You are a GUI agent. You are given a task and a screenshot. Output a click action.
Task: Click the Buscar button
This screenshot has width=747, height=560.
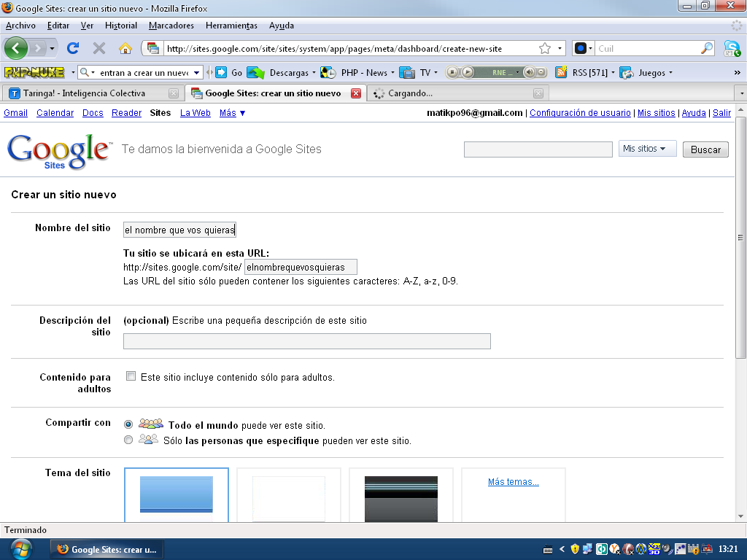point(705,149)
